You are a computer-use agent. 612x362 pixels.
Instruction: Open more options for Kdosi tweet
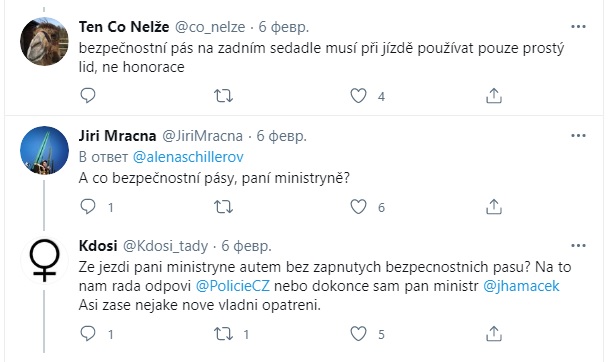[578, 246]
